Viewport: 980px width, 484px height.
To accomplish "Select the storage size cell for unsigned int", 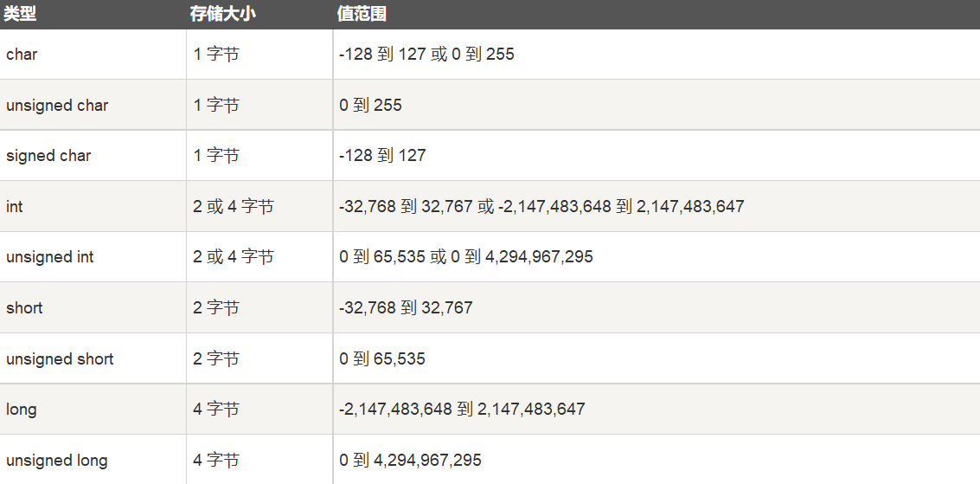I will coord(234,257).
